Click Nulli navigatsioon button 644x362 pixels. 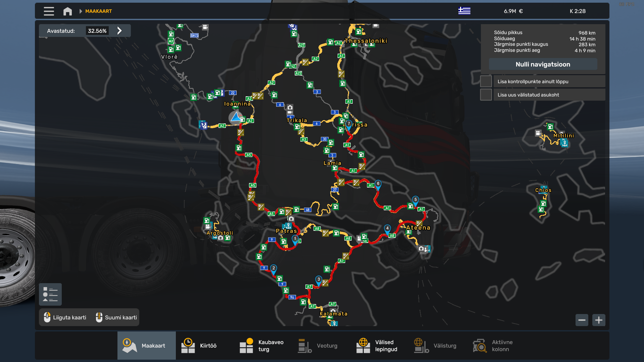coord(543,64)
